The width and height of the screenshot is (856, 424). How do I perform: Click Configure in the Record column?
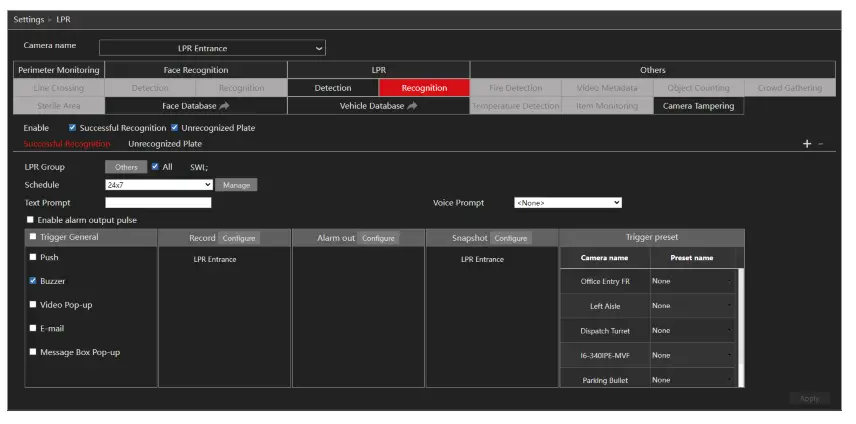click(x=239, y=238)
